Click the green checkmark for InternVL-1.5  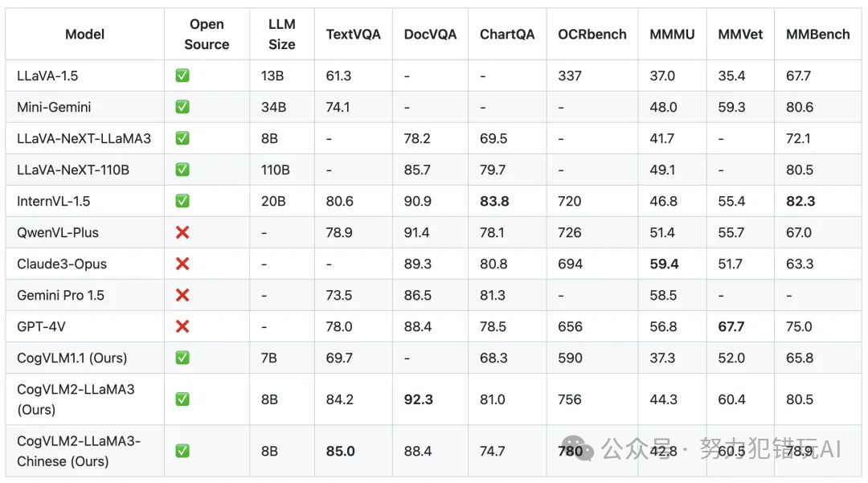[x=182, y=202]
